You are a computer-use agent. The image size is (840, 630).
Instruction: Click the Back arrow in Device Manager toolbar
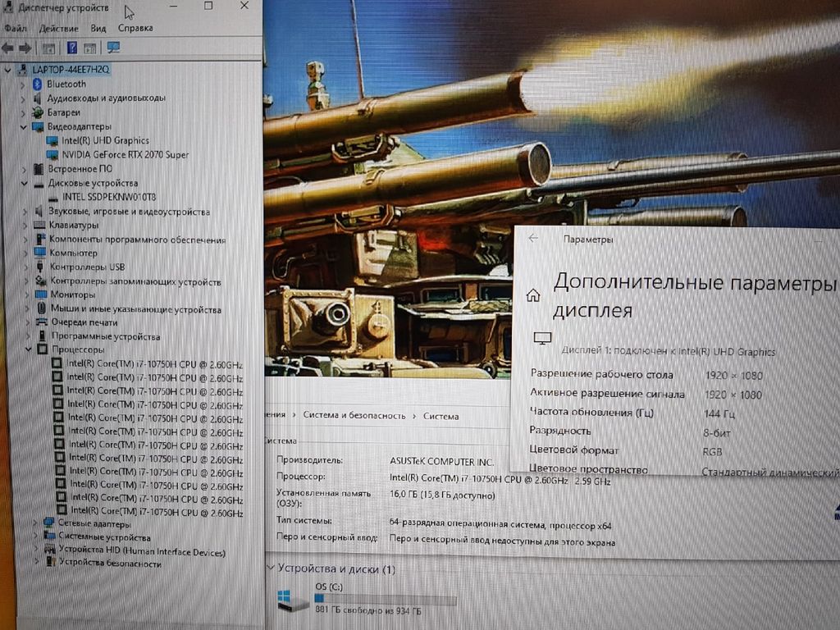[9, 48]
